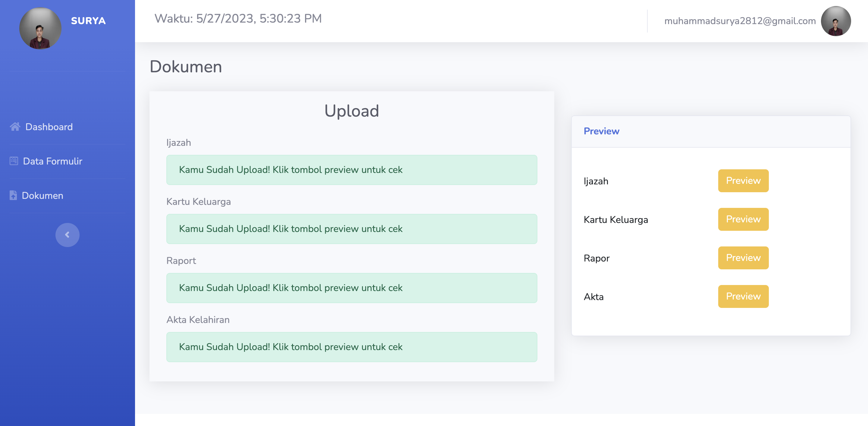Click the Preview card header title
The image size is (868, 426).
pos(601,131)
